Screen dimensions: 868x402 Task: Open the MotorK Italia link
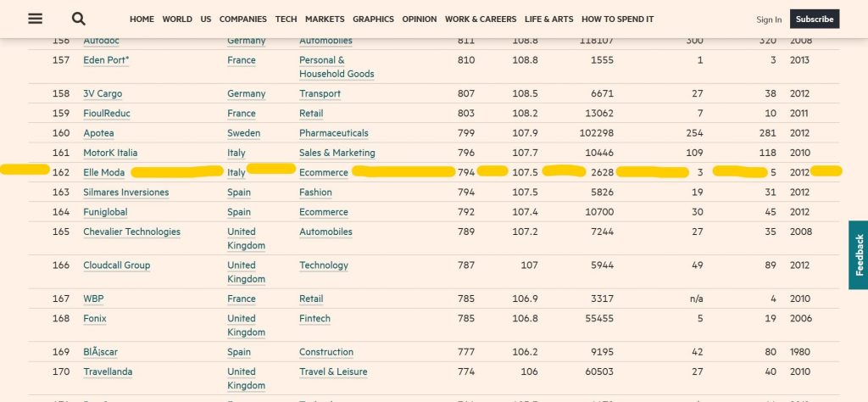pos(110,154)
